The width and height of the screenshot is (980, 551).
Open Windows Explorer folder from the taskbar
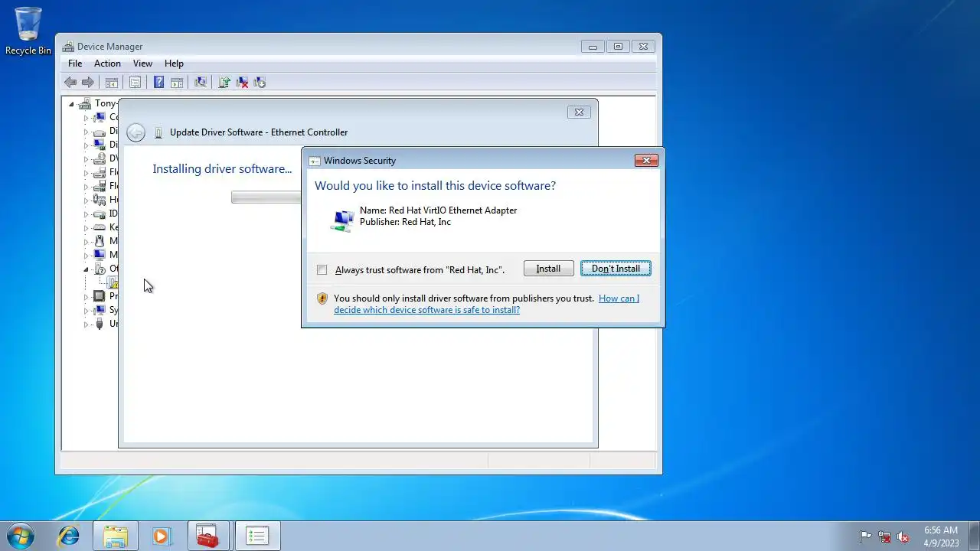[x=116, y=536]
